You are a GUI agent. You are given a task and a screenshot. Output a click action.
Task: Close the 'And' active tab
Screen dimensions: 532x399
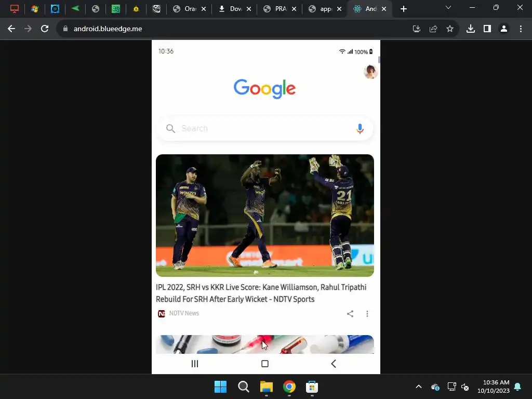click(384, 9)
